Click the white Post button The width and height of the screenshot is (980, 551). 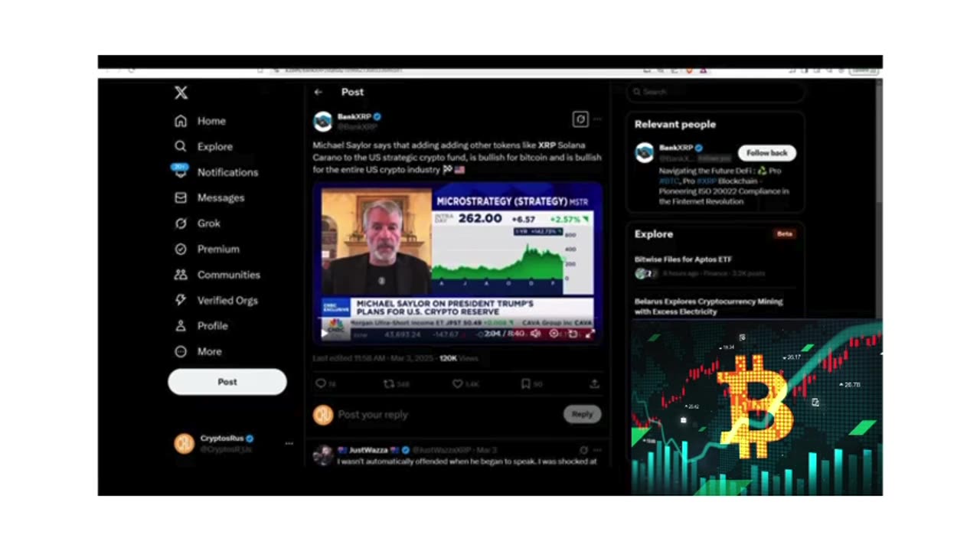point(227,382)
